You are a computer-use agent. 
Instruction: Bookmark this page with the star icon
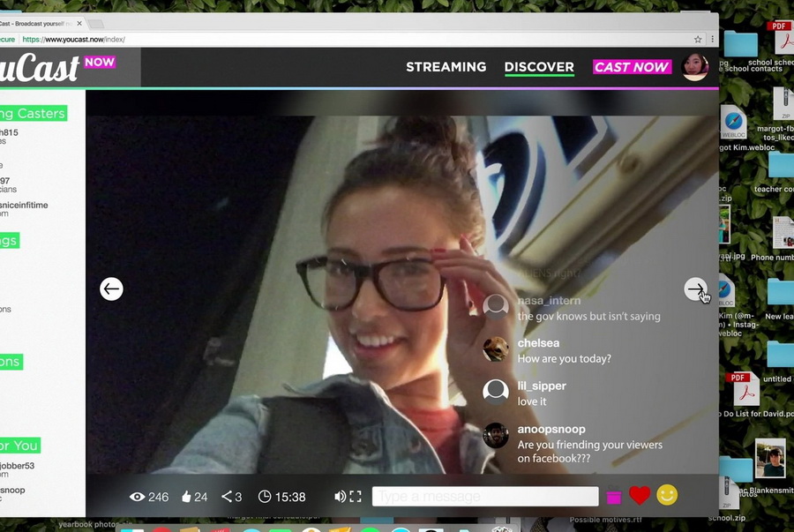(698, 40)
